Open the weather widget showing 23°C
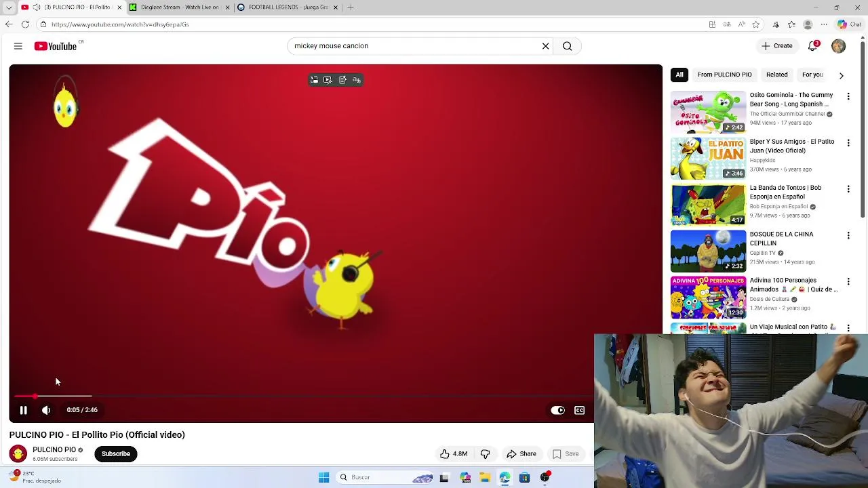 36,477
